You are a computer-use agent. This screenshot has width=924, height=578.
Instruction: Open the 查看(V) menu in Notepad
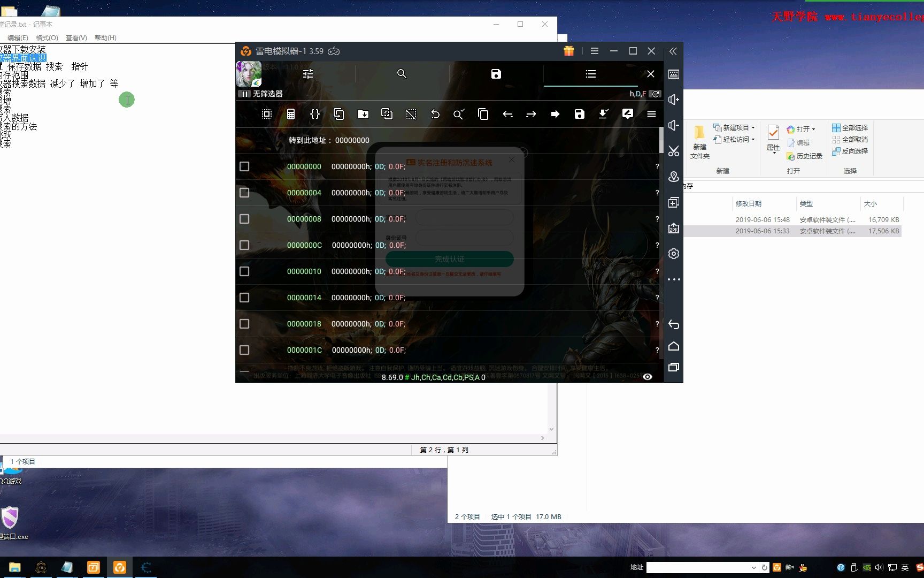point(76,37)
